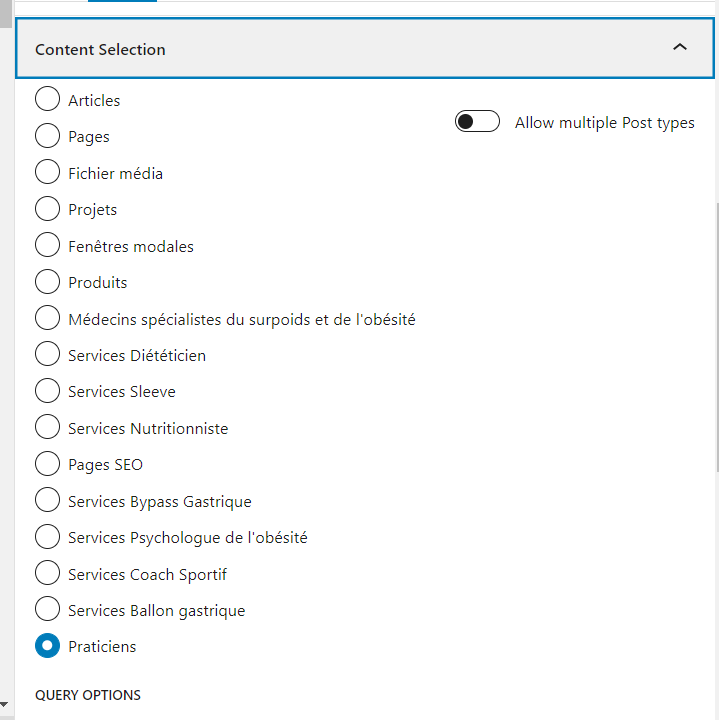Select the Produits radio button

tap(47, 282)
